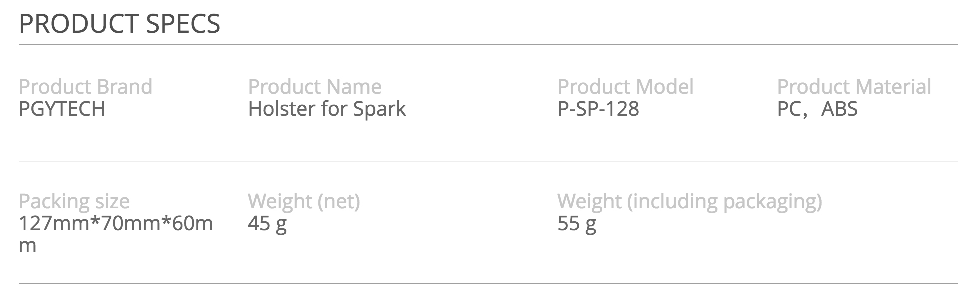Screen dimensions: 980x290
Task: Click the PRODUCT SPECS heading
Action: pyautogui.click(x=119, y=24)
